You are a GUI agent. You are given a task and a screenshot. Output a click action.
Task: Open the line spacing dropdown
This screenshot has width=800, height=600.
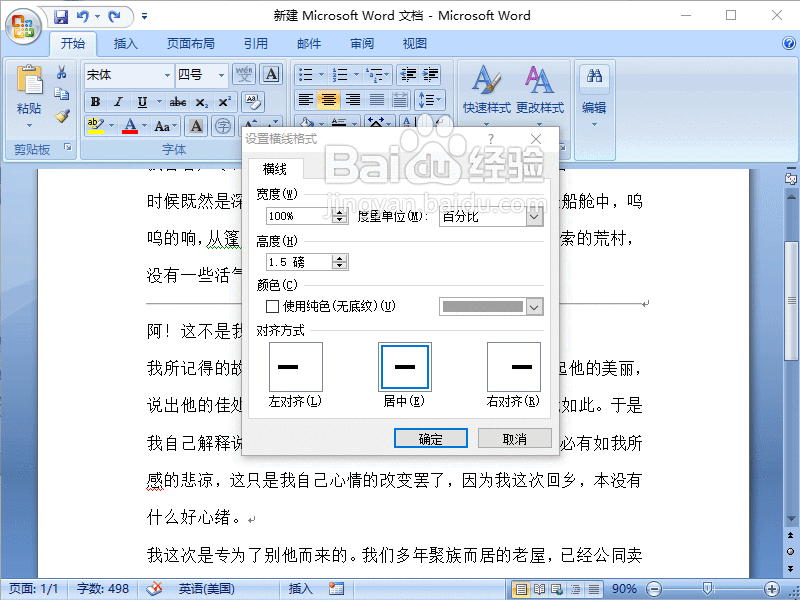431,99
